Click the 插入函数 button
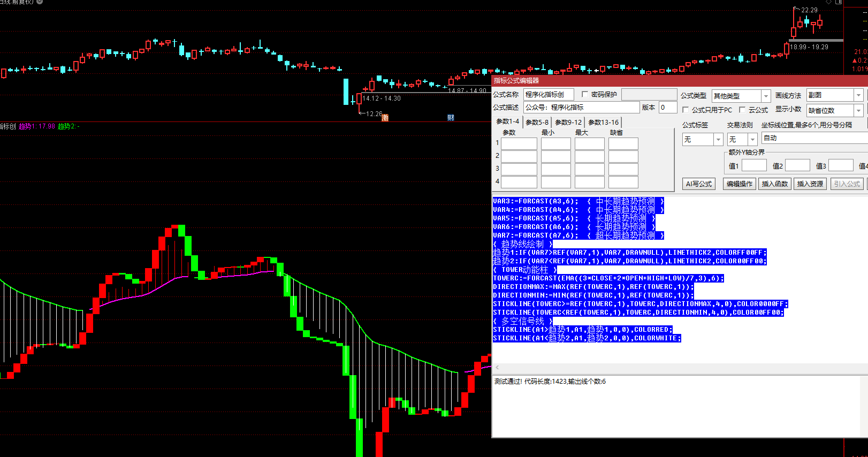The height and width of the screenshot is (457, 868). (x=774, y=184)
